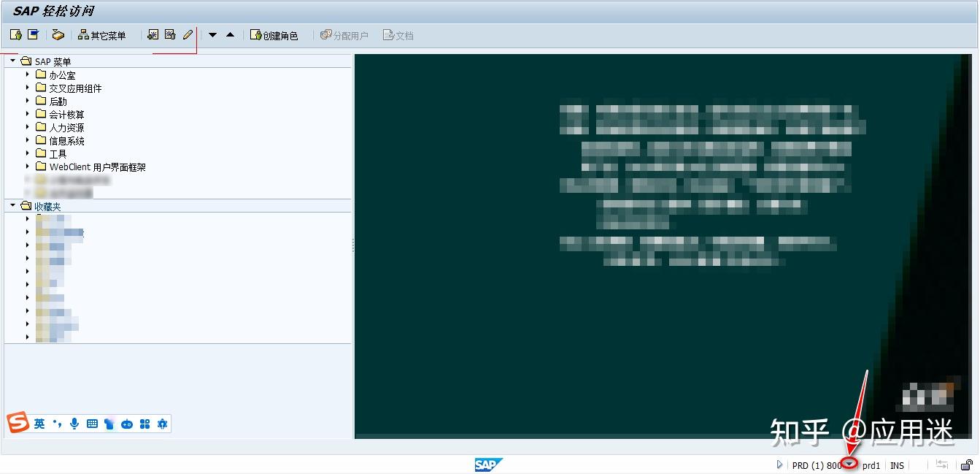The width and height of the screenshot is (980, 474).
Task: Click the 文档 button
Action: (398, 35)
